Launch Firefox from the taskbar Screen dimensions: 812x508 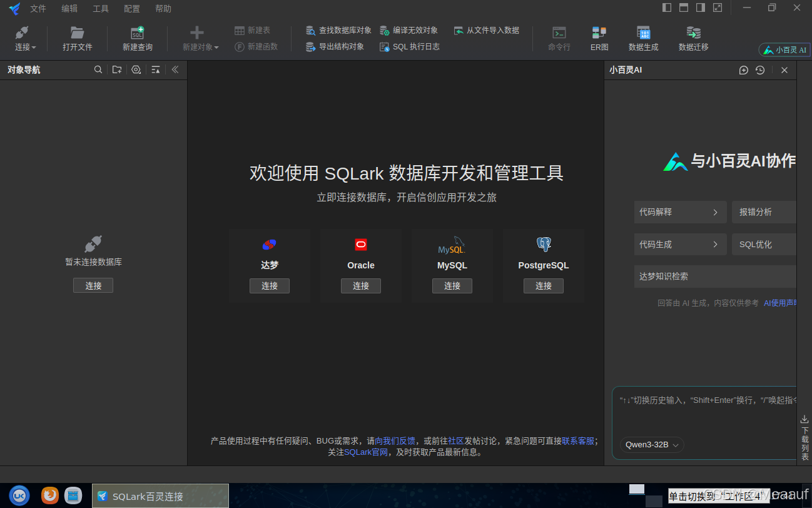coord(49,495)
